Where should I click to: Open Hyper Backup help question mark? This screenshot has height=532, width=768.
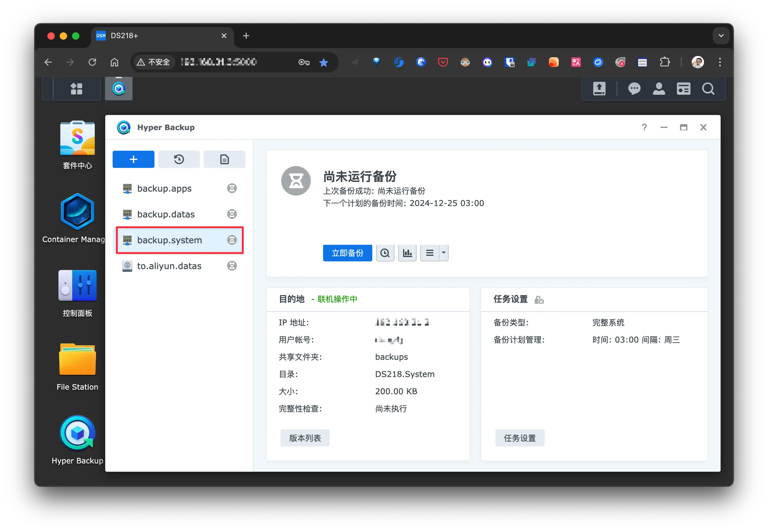pos(644,127)
